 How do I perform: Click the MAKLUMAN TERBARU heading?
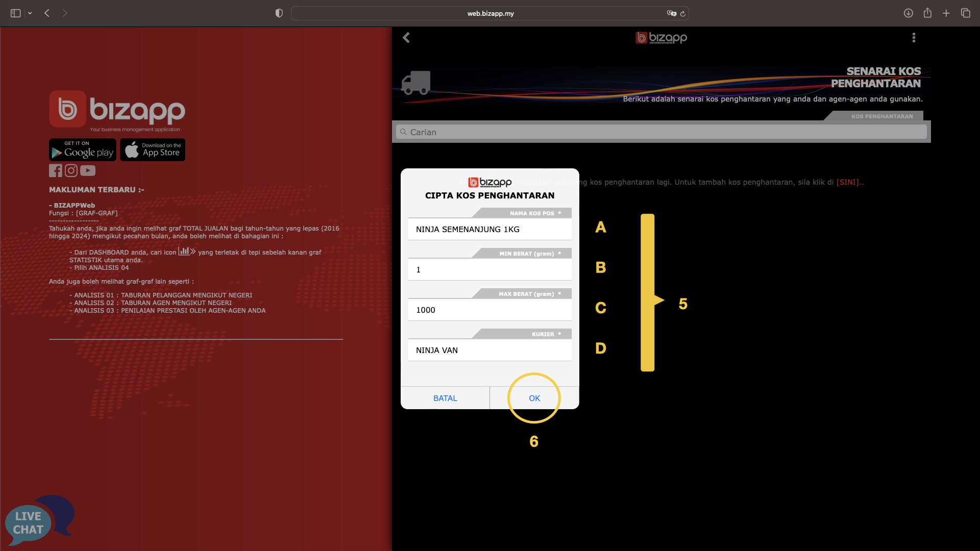(96, 190)
